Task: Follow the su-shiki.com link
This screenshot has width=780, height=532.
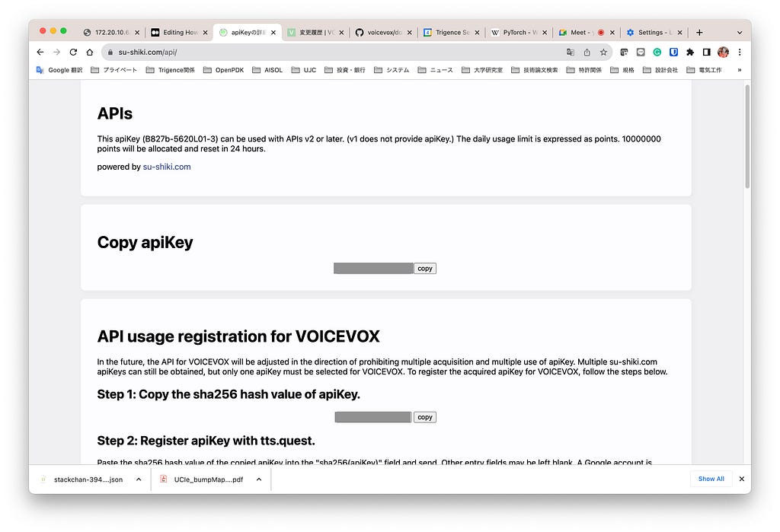Action: (167, 167)
